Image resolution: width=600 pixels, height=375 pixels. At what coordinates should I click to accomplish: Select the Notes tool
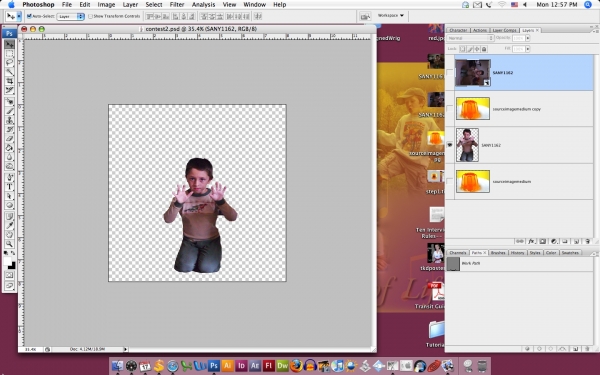pos(9,217)
